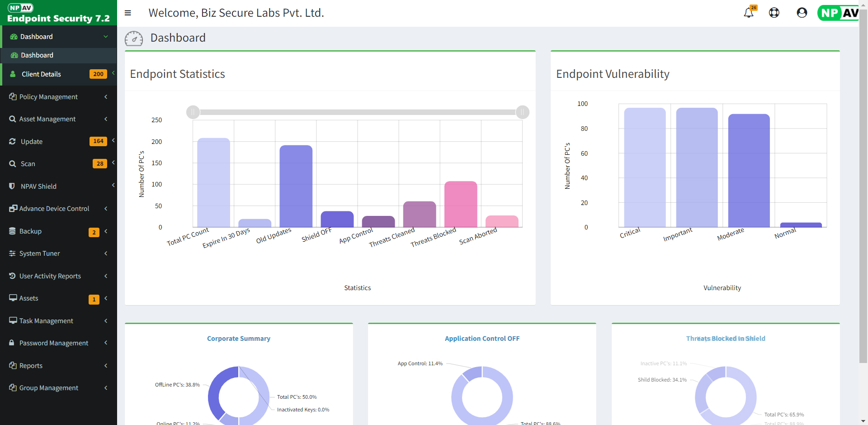Click the notification bell icon
This screenshot has height=425, width=868.
749,13
